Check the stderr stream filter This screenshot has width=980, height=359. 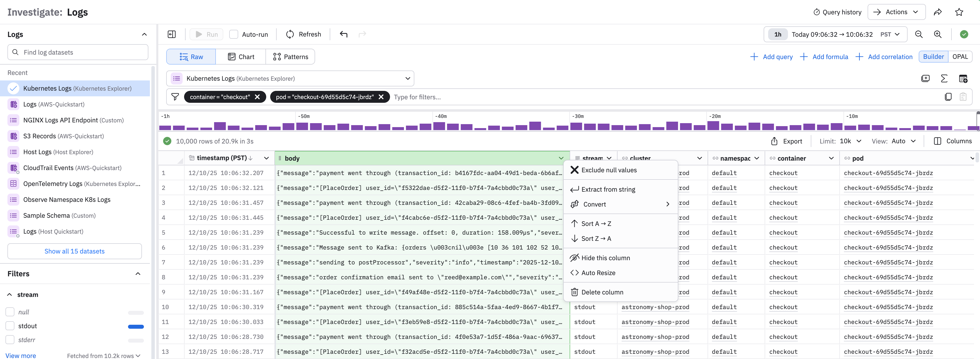tap(10, 340)
